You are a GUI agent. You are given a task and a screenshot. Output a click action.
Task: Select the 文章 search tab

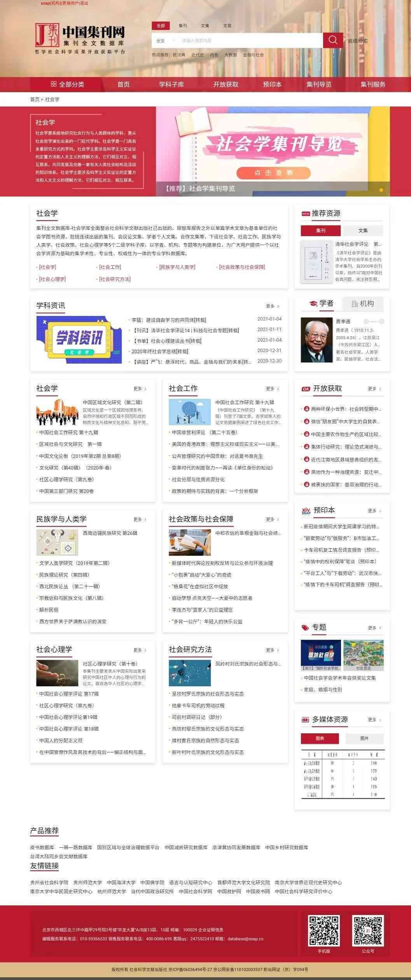227,26
